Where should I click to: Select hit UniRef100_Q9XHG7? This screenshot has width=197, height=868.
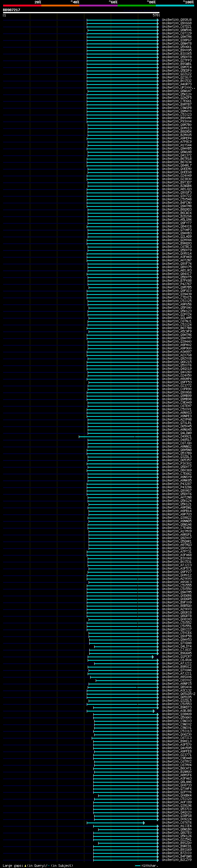[x=176, y=491]
